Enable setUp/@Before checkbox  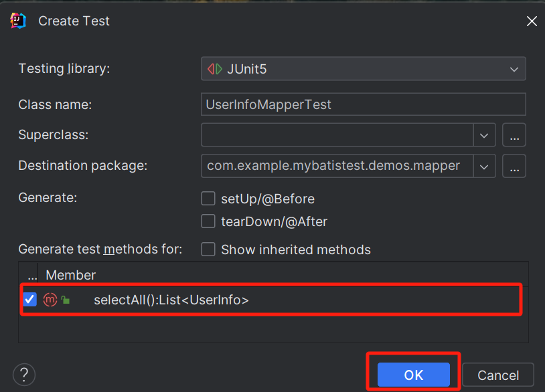[208, 199]
